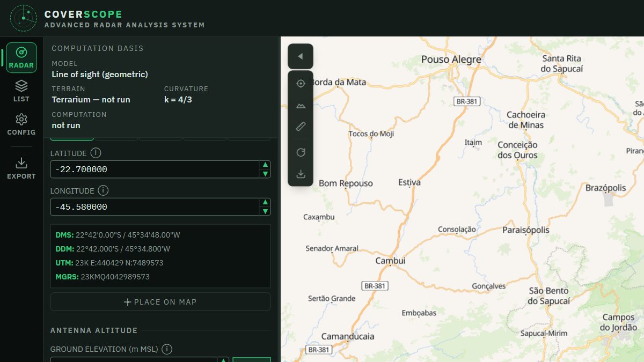Click the DMS coordinate line
644x362 pixels.
(x=118, y=235)
